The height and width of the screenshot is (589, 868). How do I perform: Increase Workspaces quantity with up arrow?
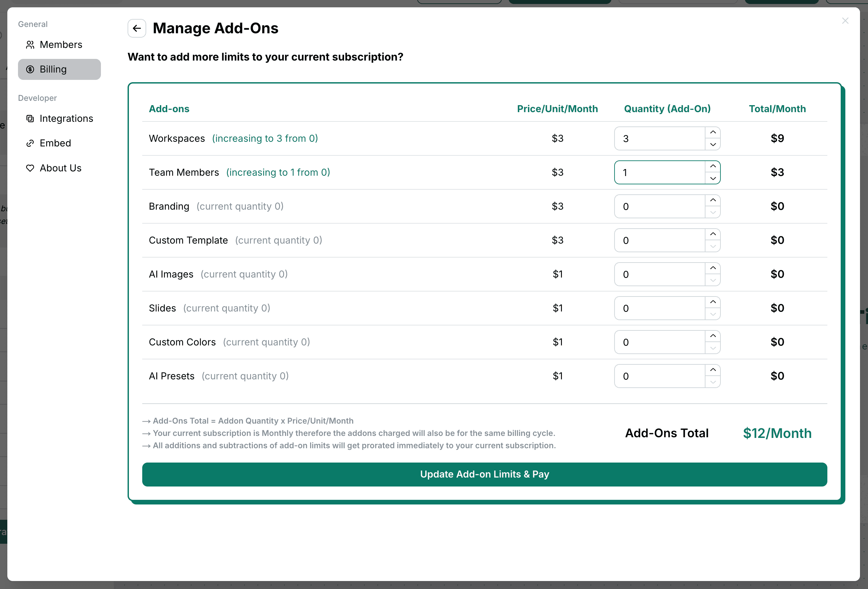(x=713, y=132)
